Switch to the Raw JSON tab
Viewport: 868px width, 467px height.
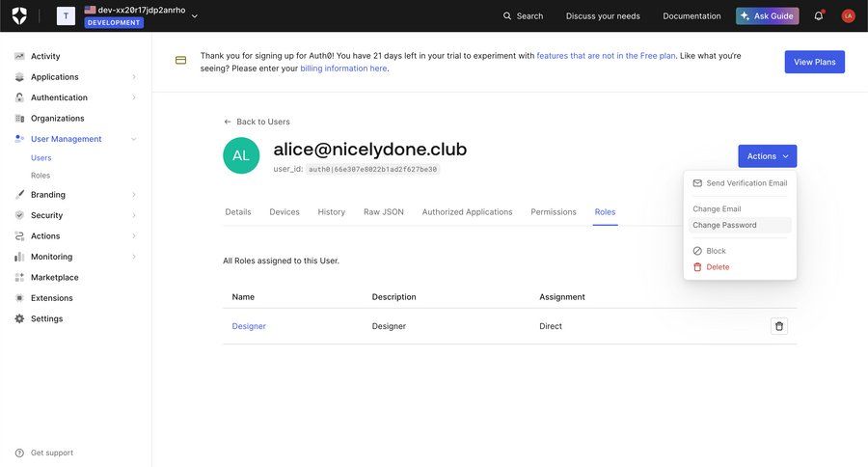[384, 211]
